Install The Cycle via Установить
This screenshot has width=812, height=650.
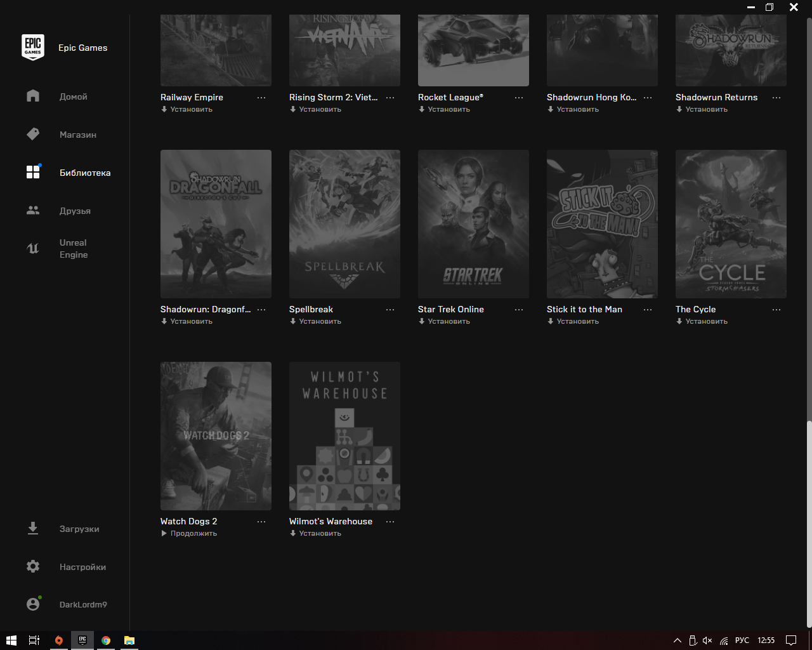[x=702, y=321]
